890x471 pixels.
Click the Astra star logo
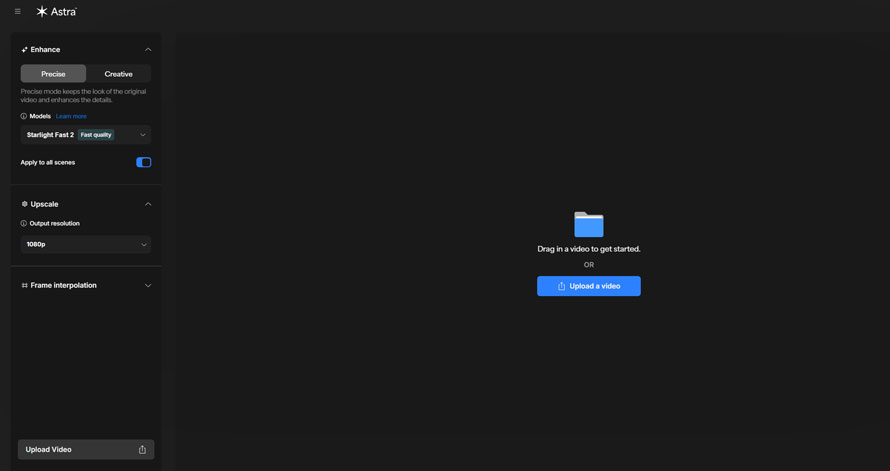[x=42, y=11]
